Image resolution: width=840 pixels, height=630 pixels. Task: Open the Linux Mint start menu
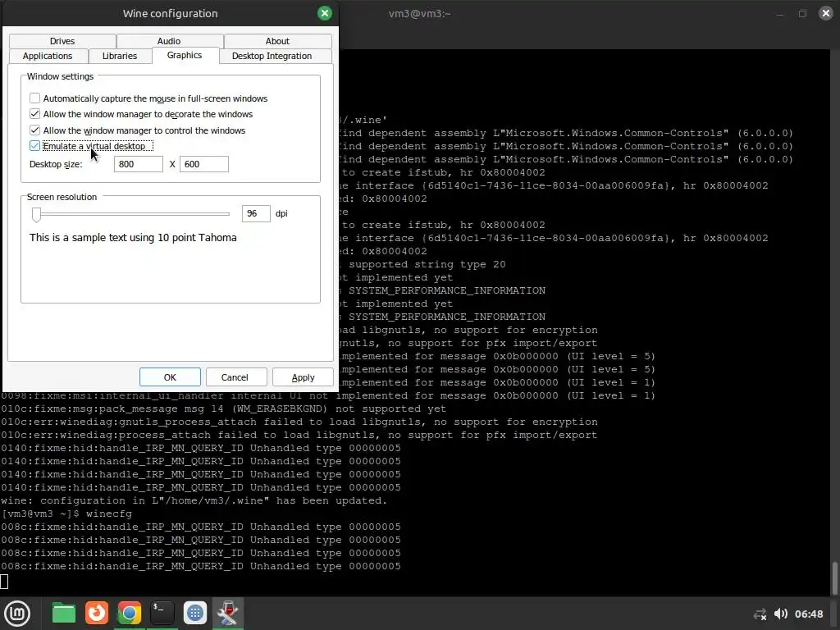tap(17, 614)
